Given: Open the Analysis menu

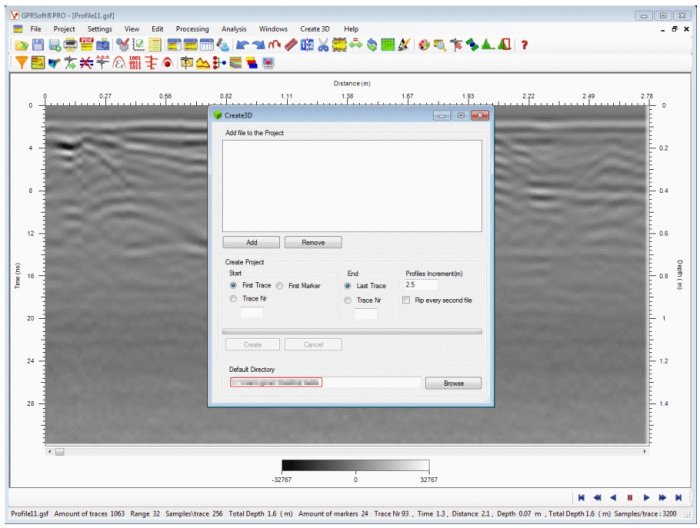Looking at the screenshot, I should click(234, 29).
